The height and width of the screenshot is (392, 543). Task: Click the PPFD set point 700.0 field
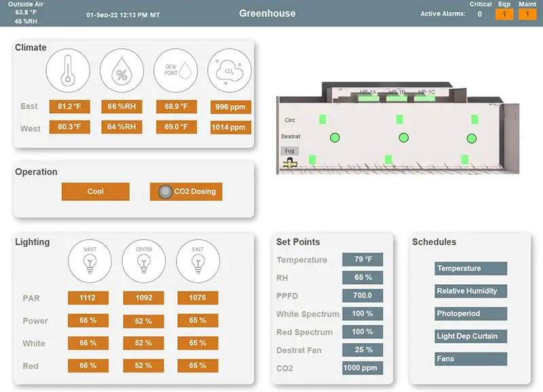pos(362,296)
